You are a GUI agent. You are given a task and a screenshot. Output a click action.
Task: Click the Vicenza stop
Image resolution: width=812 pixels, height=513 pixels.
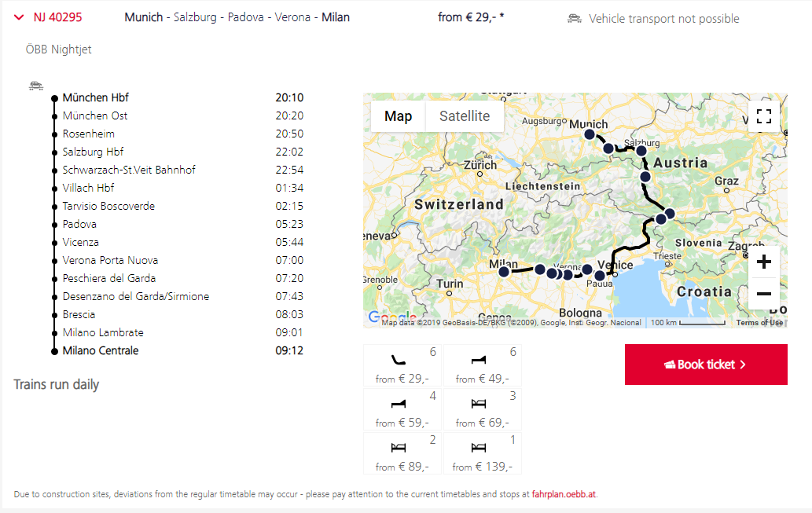click(x=80, y=242)
